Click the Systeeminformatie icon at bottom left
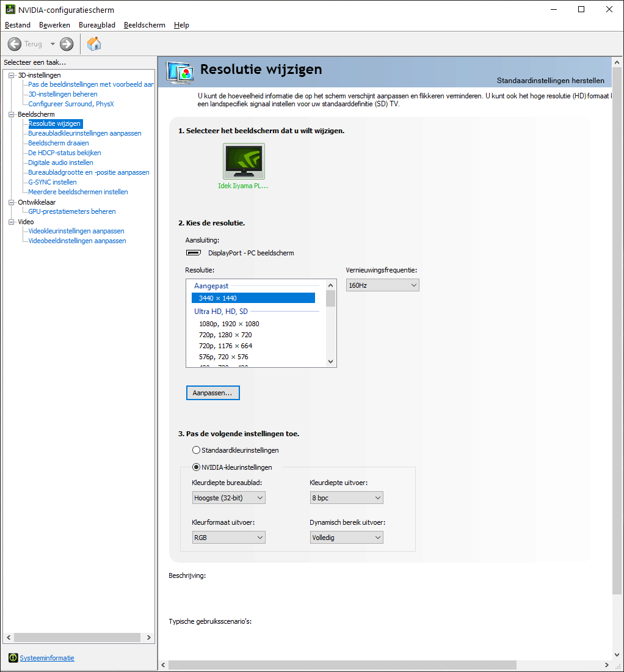 coord(13,658)
